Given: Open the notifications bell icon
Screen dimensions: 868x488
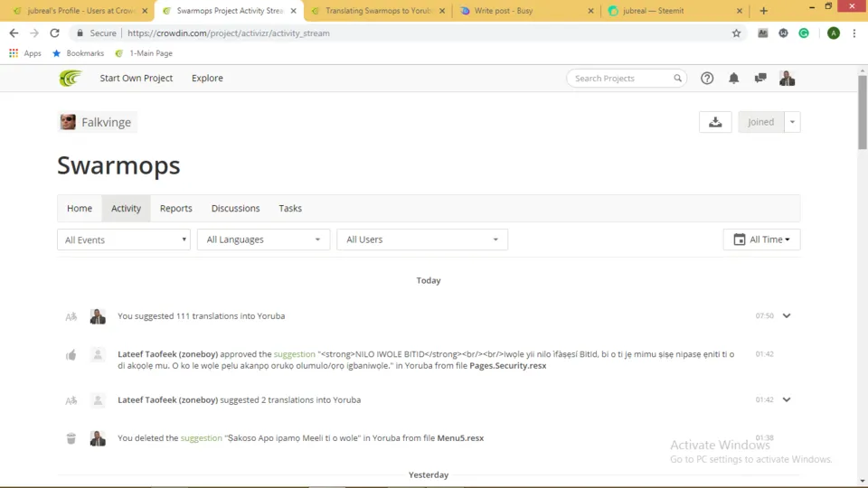Looking at the screenshot, I should coord(733,78).
